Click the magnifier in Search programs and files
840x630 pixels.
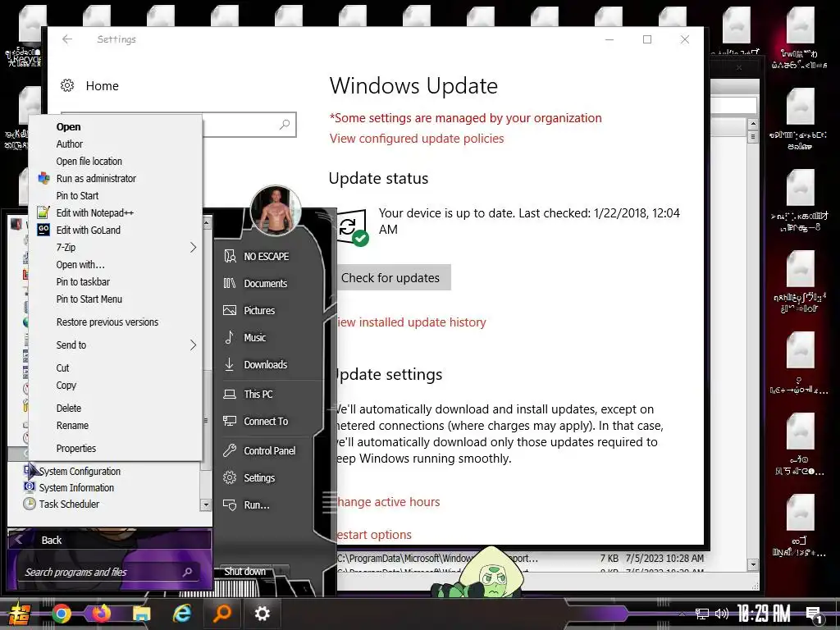point(187,572)
